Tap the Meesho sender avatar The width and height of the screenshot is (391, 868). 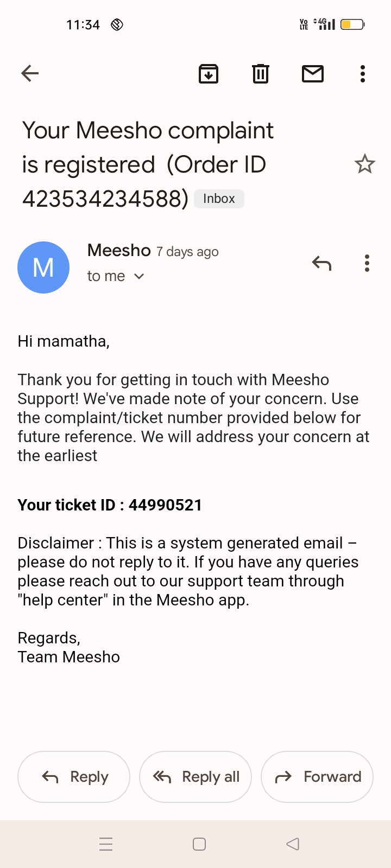43,267
